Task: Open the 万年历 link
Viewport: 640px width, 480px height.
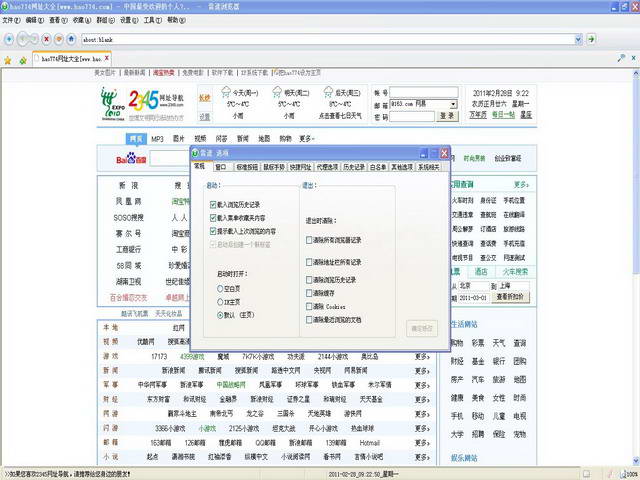Action: click(x=478, y=115)
